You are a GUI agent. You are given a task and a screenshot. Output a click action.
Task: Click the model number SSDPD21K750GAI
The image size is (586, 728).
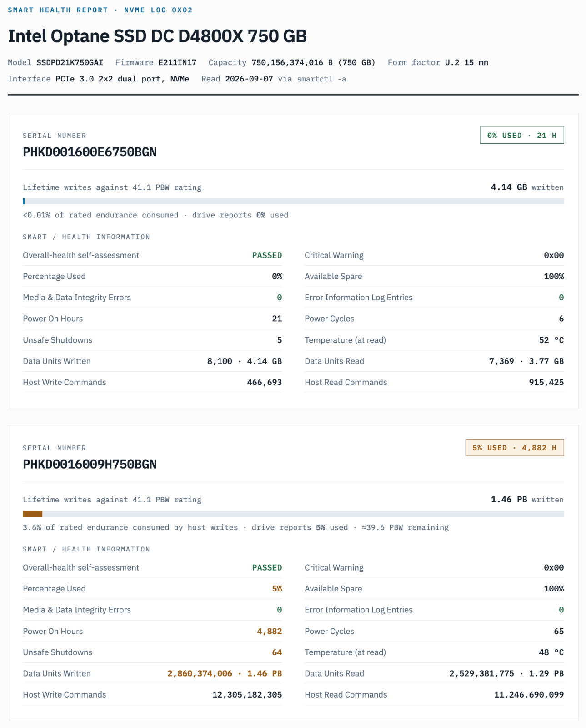(70, 62)
